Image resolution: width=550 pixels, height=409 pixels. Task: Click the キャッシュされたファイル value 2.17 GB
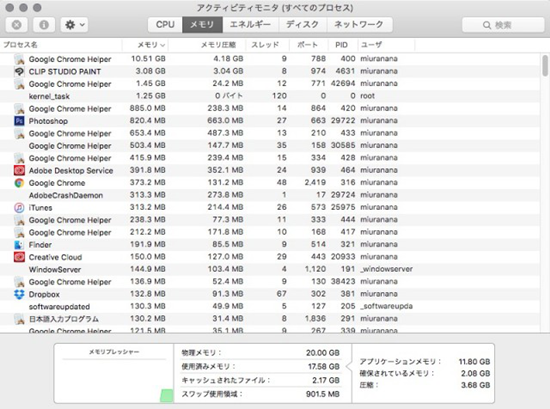point(326,380)
